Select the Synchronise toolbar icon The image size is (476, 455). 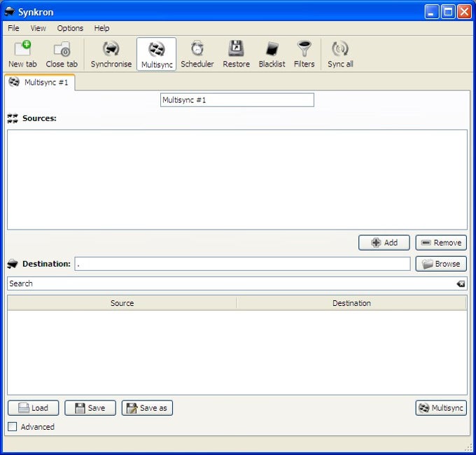[111, 54]
